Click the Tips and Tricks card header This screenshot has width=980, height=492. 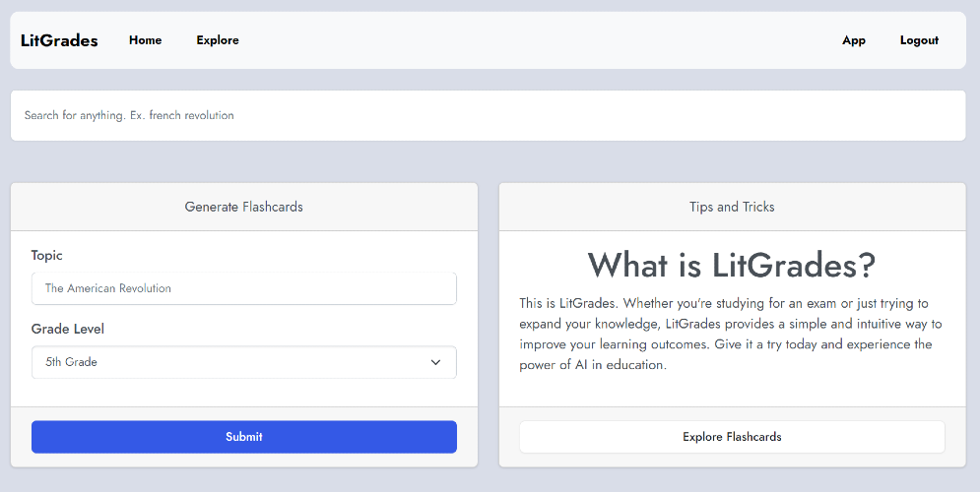click(732, 207)
